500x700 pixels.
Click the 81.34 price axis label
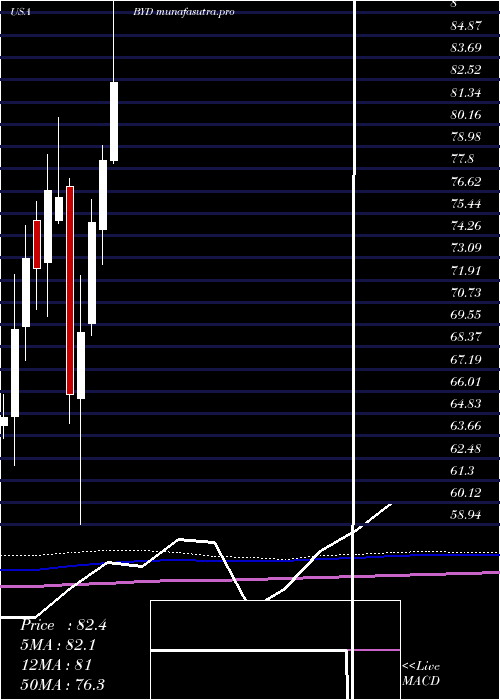click(x=466, y=93)
